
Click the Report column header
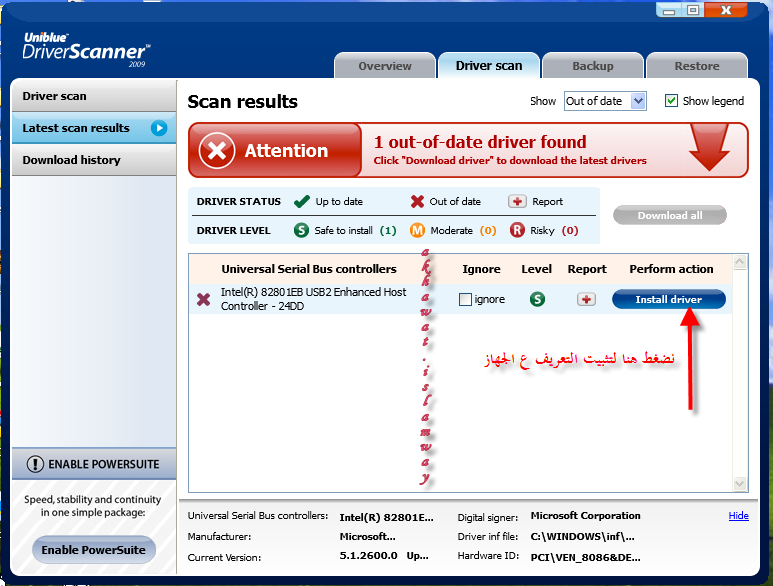point(587,269)
